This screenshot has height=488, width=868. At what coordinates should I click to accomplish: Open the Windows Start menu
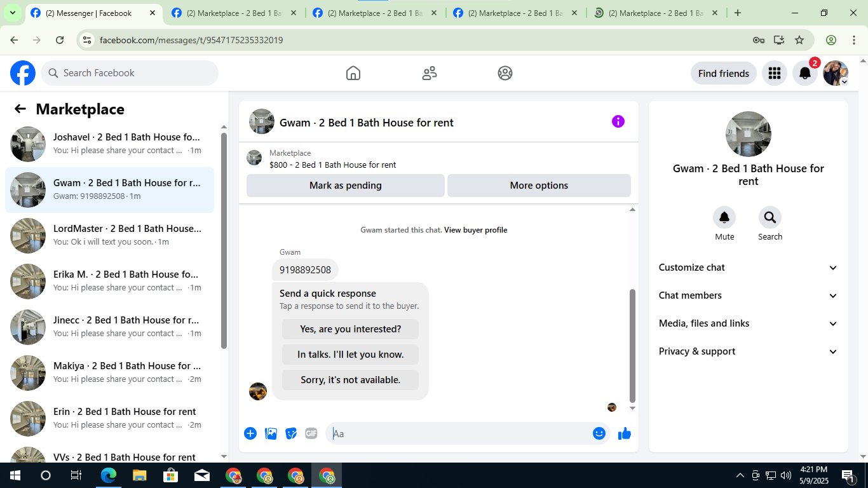[15, 475]
